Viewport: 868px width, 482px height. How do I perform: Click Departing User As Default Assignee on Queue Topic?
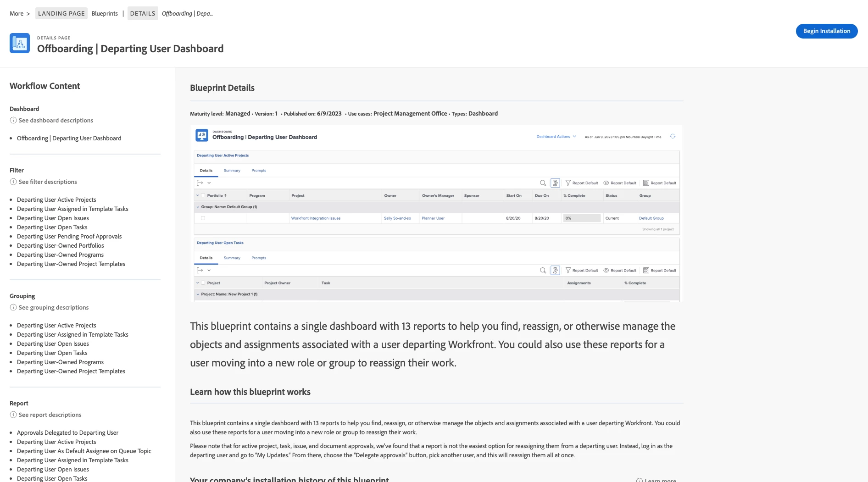(x=84, y=451)
